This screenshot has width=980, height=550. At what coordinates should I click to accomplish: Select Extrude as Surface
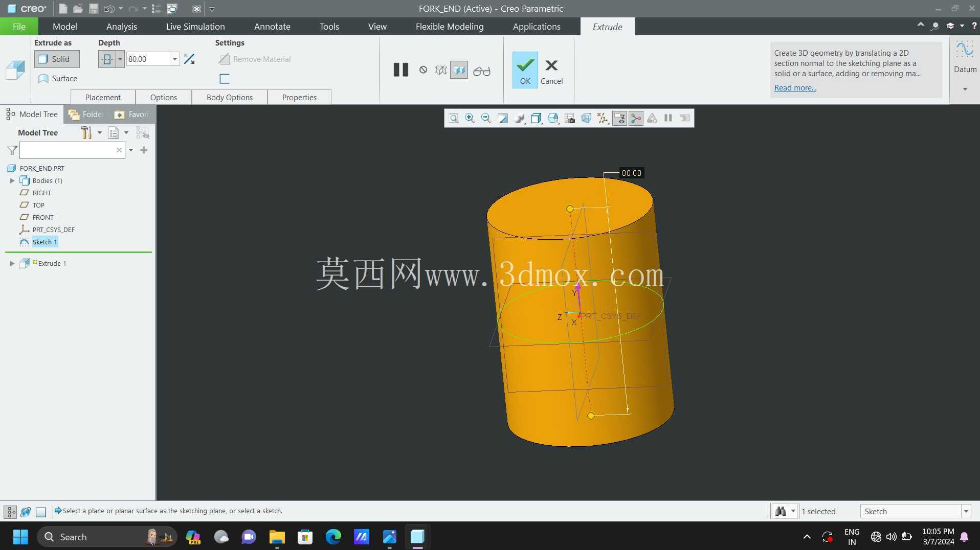(x=57, y=79)
